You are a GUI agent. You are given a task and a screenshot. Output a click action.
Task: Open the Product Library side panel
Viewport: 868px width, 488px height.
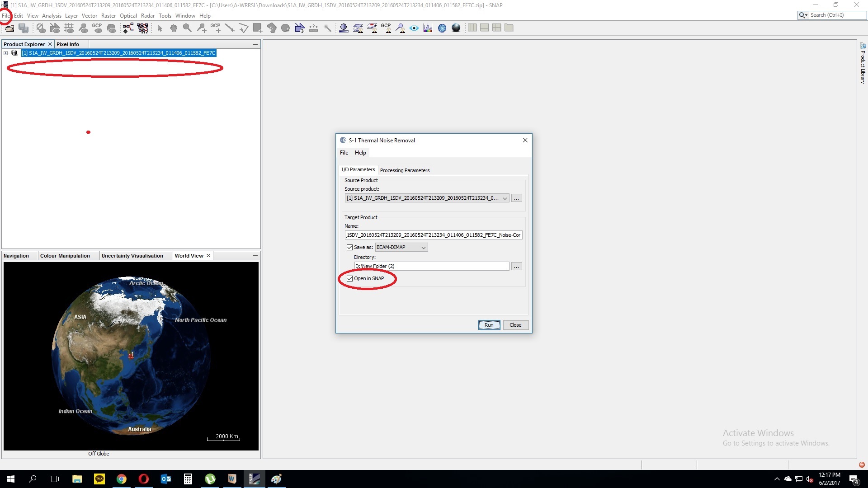[x=863, y=63]
